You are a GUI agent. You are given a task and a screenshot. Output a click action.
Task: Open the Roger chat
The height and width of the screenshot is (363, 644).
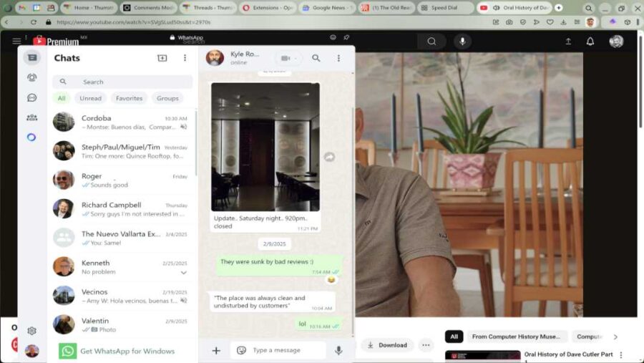pyautogui.click(x=122, y=180)
